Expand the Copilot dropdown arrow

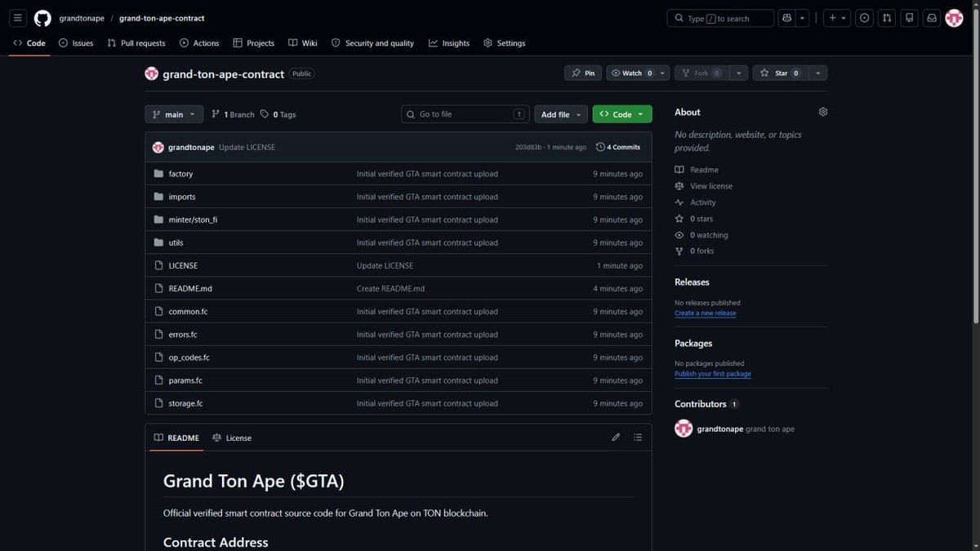click(804, 18)
